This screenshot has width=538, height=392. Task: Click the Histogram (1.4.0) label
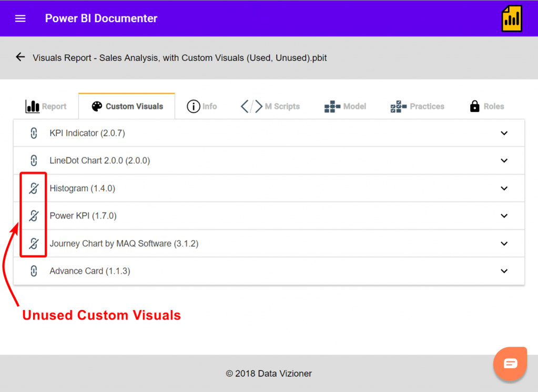coord(83,188)
